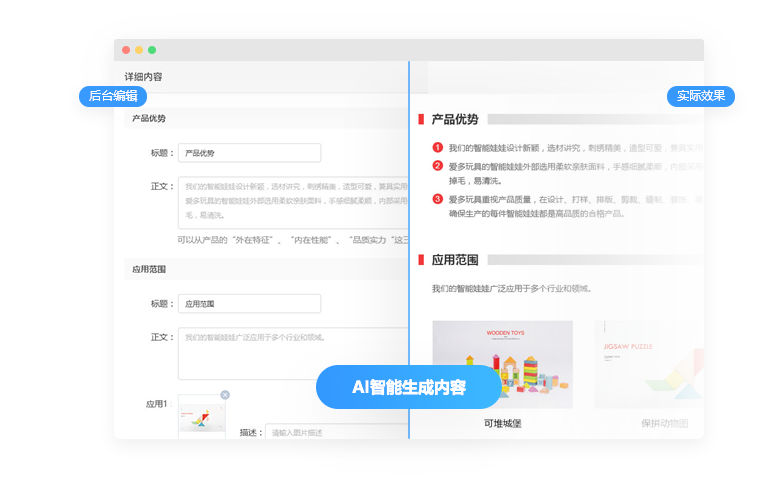
Task: Focus the 正文 text area under 应用范围
Action: 292,353
